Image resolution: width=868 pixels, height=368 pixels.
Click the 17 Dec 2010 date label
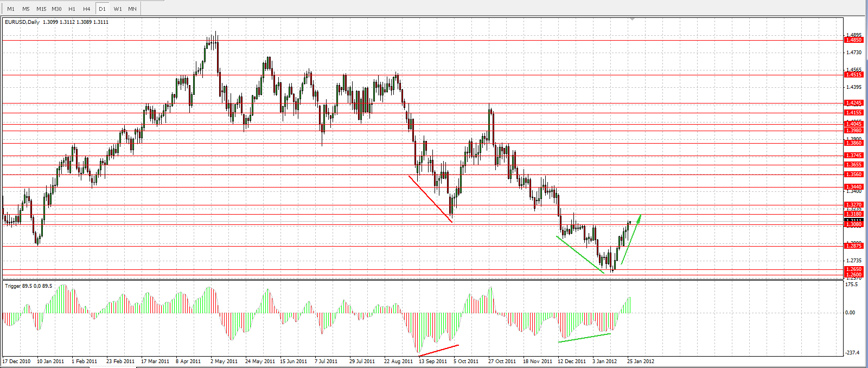pos(16,361)
